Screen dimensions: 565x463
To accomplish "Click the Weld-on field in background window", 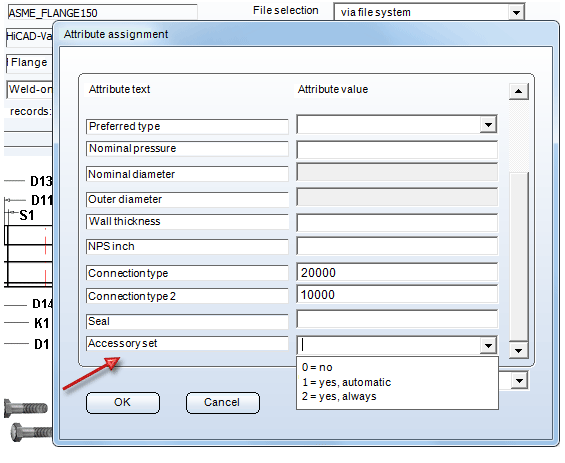I will [30, 89].
